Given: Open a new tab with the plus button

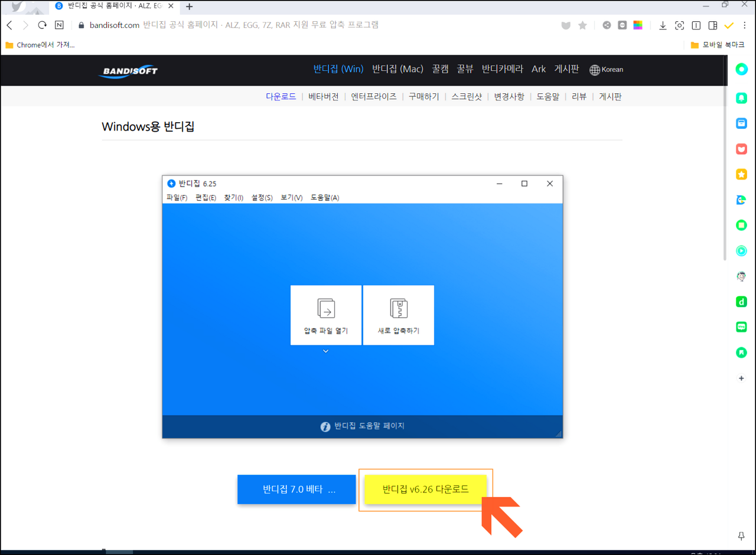Looking at the screenshot, I should coord(189,6).
